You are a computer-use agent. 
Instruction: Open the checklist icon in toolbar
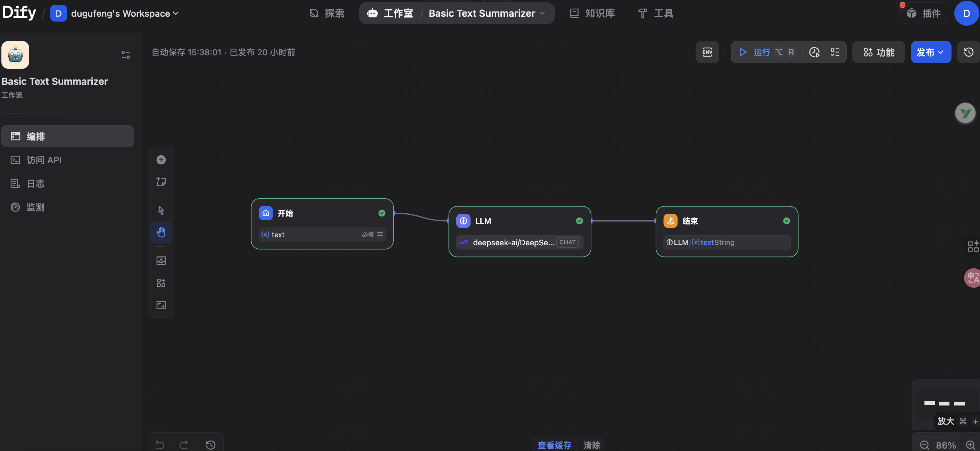835,52
